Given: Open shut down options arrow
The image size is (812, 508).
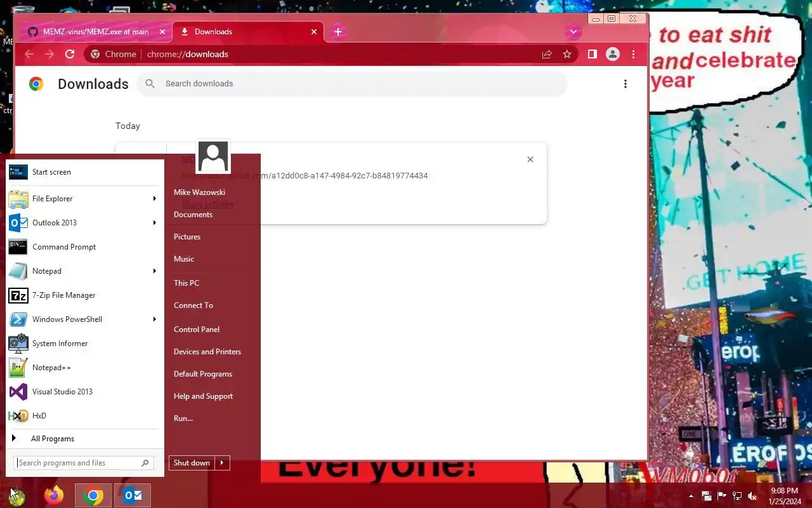Looking at the screenshot, I should 222,463.
